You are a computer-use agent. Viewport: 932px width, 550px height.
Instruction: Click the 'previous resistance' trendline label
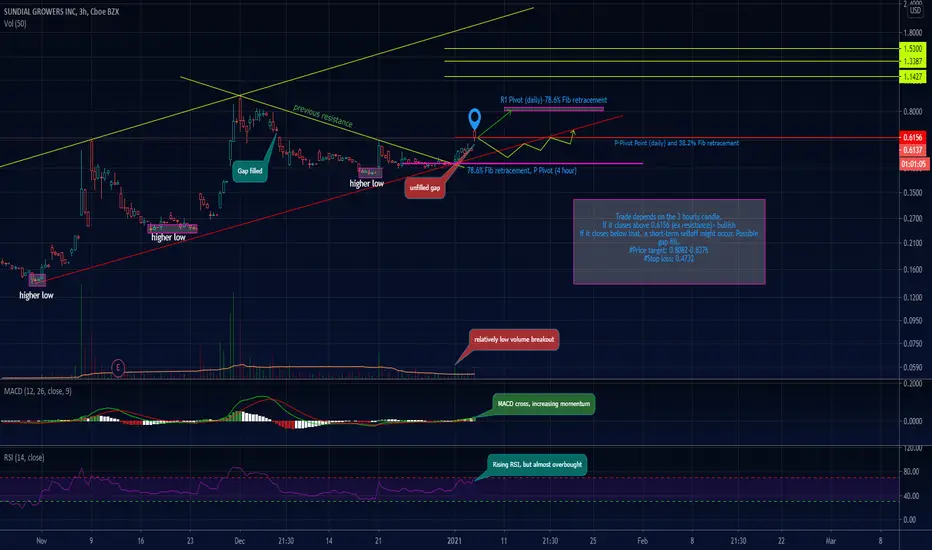coord(323,116)
